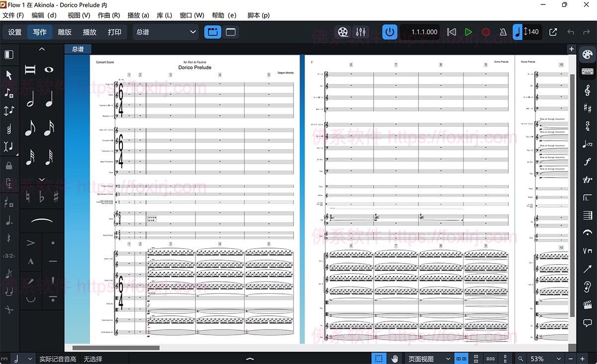The width and height of the screenshot is (597, 364).
Task: Toggle the metronome click
Action: click(503, 31)
